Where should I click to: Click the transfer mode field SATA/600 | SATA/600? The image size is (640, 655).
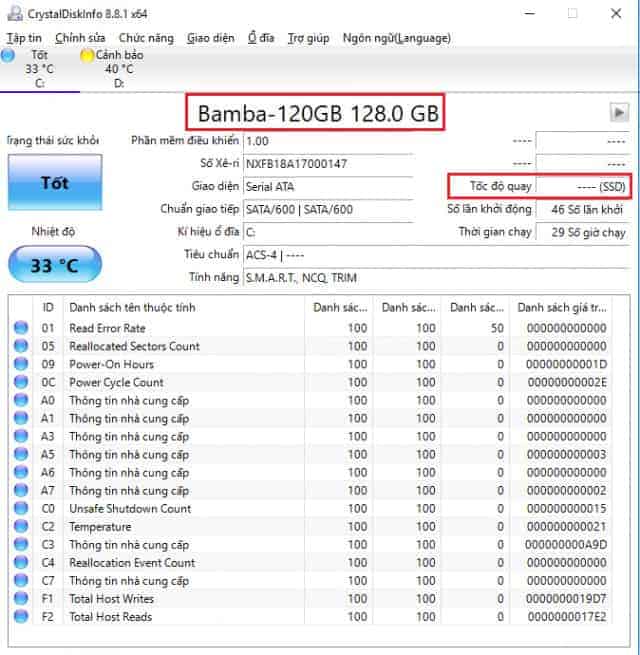point(328,209)
